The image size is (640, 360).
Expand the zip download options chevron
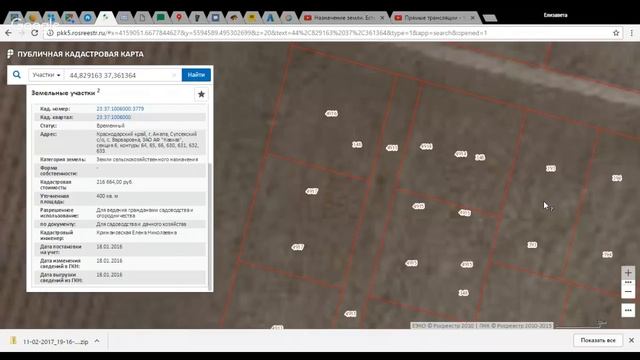click(x=97, y=341)
